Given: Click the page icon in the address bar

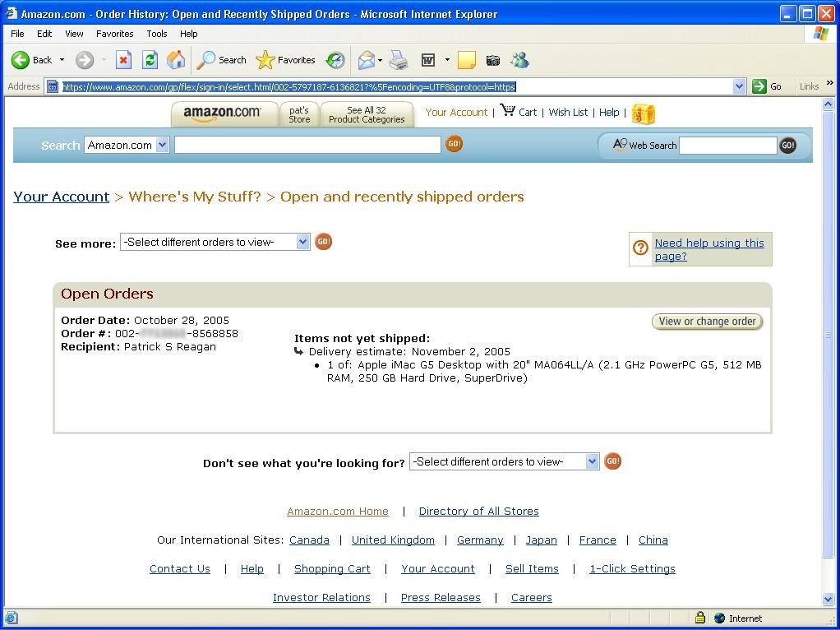Looking at the screenshot, I should click(53, 86).
